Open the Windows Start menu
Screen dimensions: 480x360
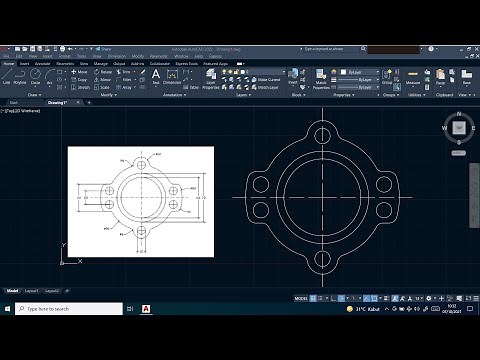tap(7, 309)
